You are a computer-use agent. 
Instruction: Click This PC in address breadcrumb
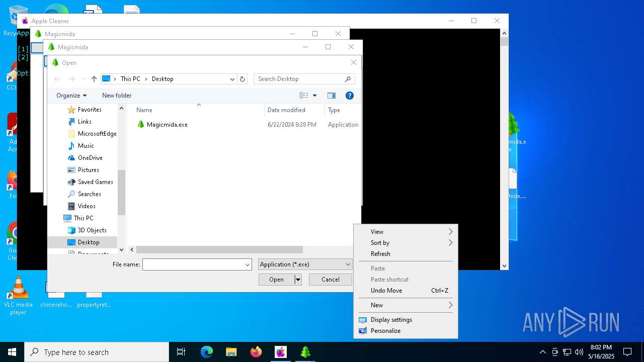point(130,79)
